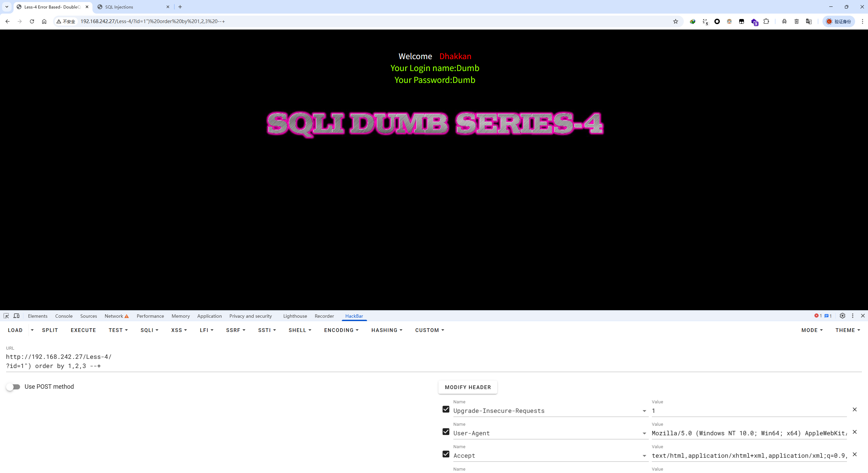The height and width of the screenshot is (473, 868).
Task: Open the HASHING dropdown
Action: [x=387, y=330]
